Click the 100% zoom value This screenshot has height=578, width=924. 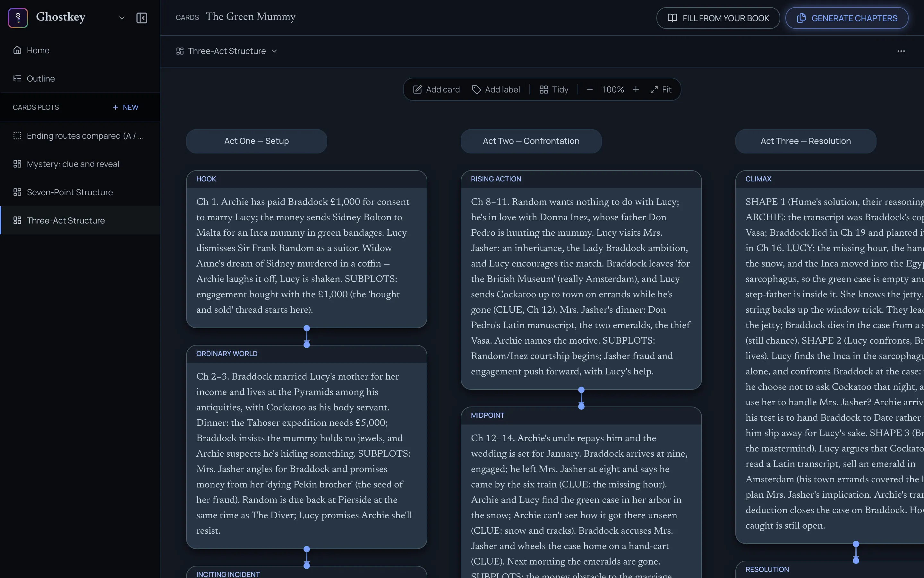point(613,90)
